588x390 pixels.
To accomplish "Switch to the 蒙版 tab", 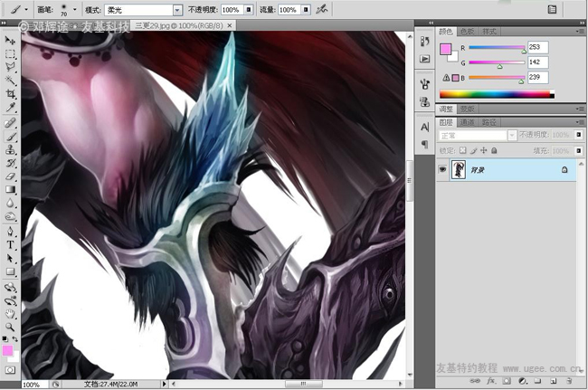I will pos(468,109).
